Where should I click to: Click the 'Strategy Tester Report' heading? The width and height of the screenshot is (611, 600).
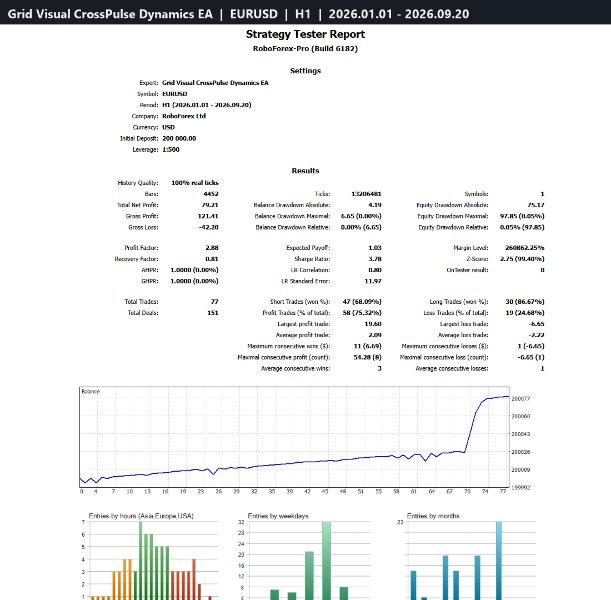point(305,34)
